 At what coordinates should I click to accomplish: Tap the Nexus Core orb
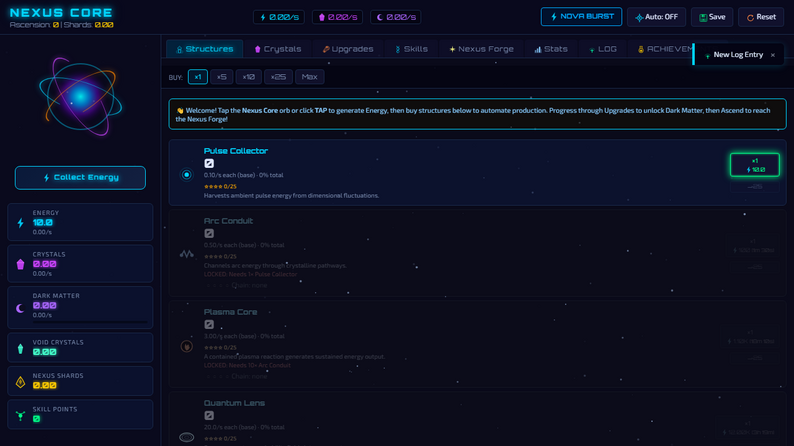click(81, 96)
